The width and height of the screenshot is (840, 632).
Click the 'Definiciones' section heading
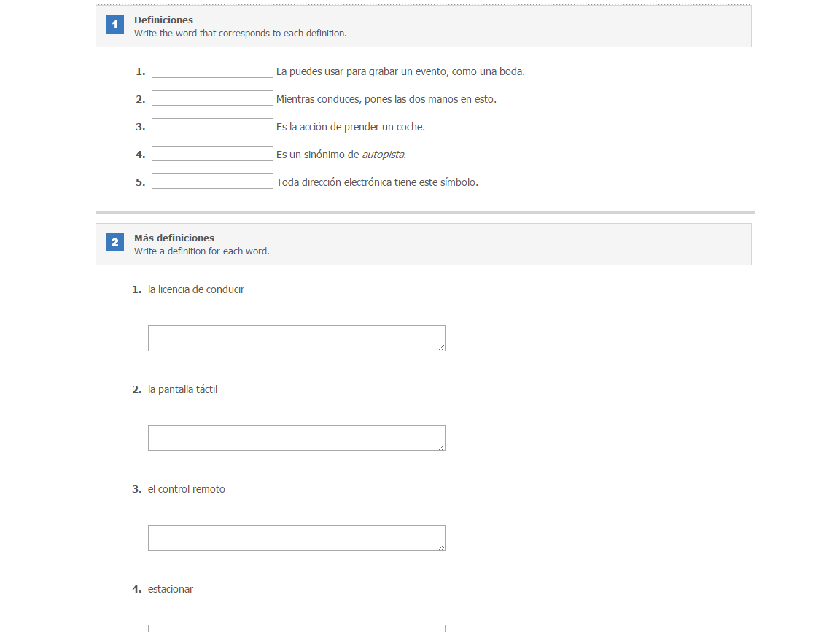tap(163, 20)
